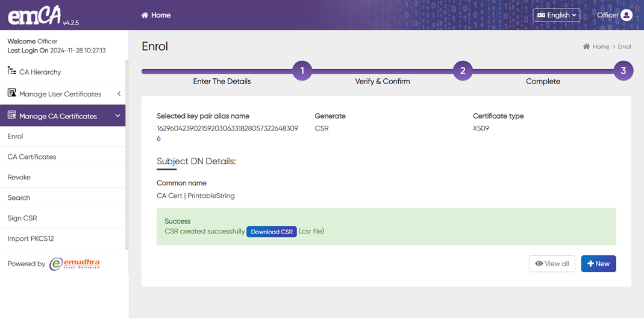Open the English language dropdown
Image resolution: width=644 pixels, height=319 pixels.
pos(556,15)
